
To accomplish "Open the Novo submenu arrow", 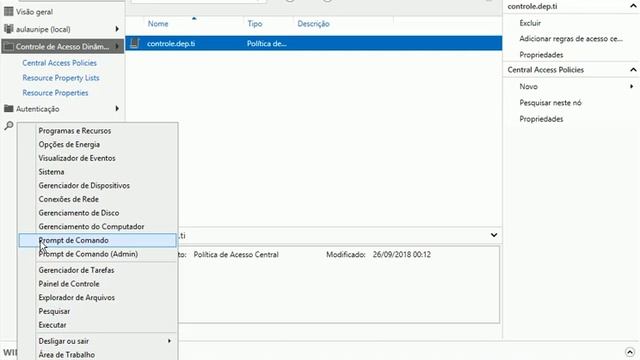I will point(631,87).
